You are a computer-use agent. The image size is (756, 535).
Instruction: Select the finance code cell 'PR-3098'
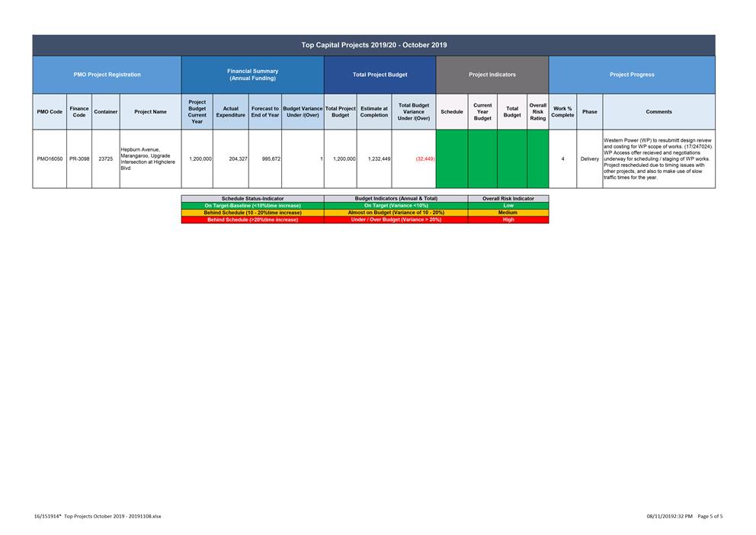79,159
